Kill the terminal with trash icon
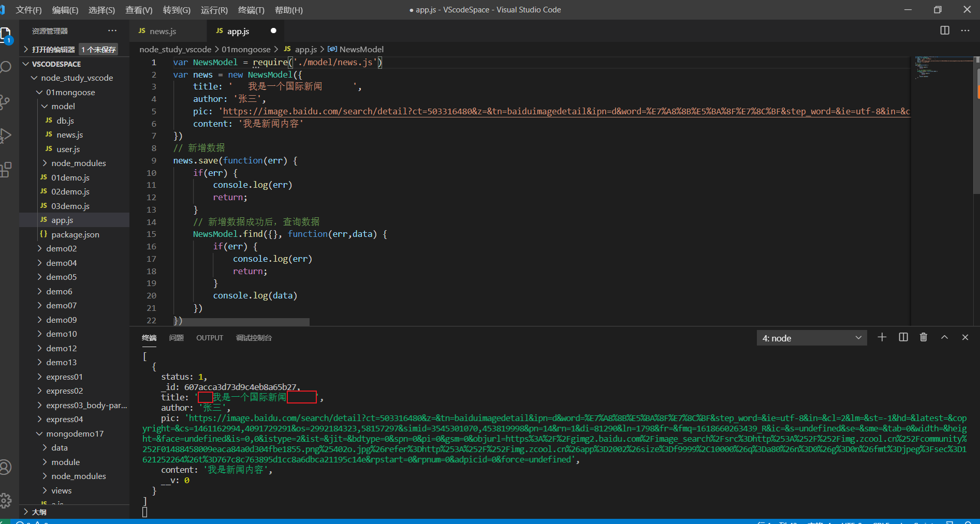The height and width of the screenshot is (524, 980). pyautogui.click(x=924, y=337)
